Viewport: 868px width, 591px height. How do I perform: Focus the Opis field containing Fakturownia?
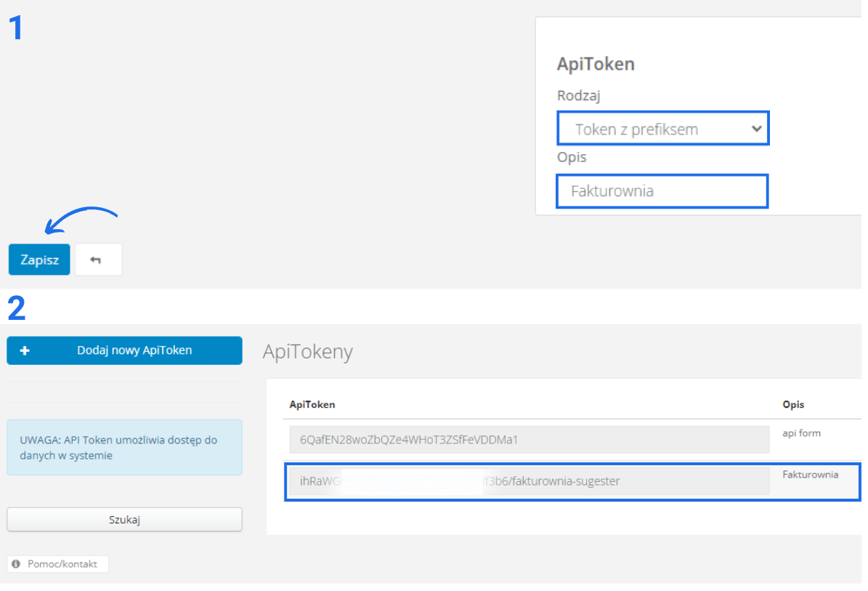click(x=661, y=191)
